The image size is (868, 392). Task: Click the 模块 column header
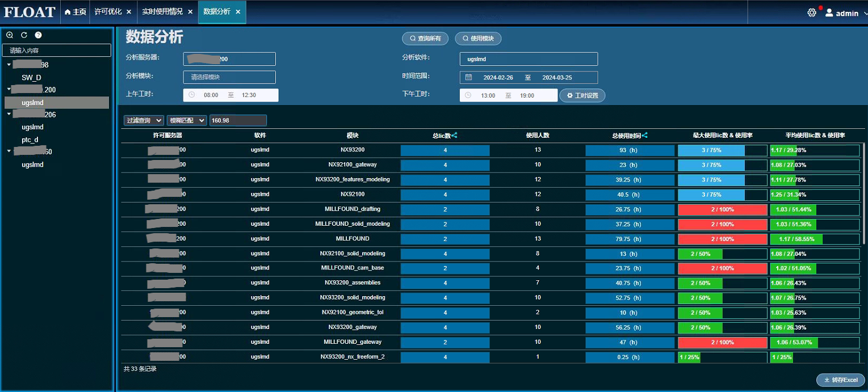tap(353, 136)
